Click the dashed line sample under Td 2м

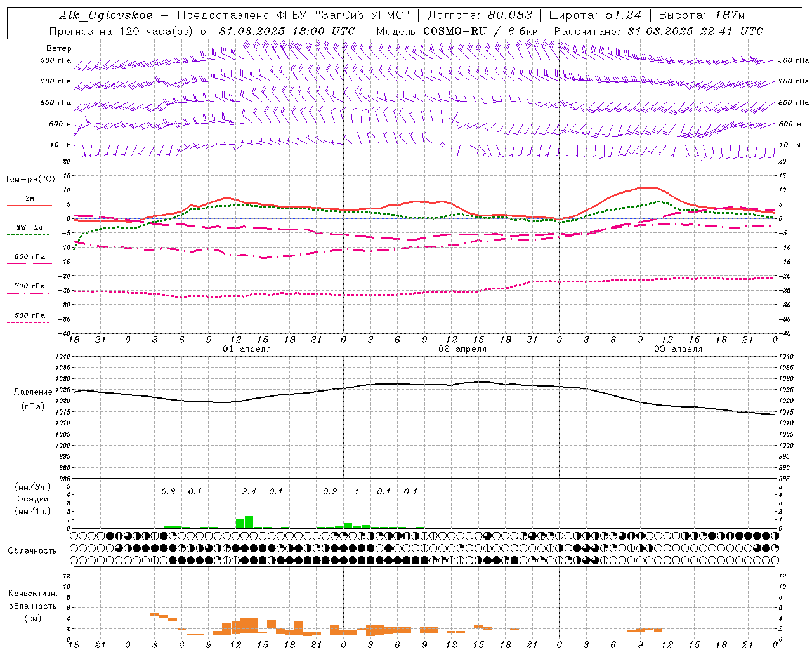tap(28, 235)
